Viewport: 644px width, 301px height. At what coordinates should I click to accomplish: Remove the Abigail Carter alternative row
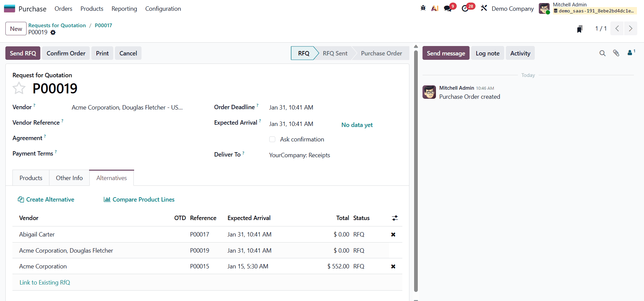pyautogui.click(x=393, y=234)
